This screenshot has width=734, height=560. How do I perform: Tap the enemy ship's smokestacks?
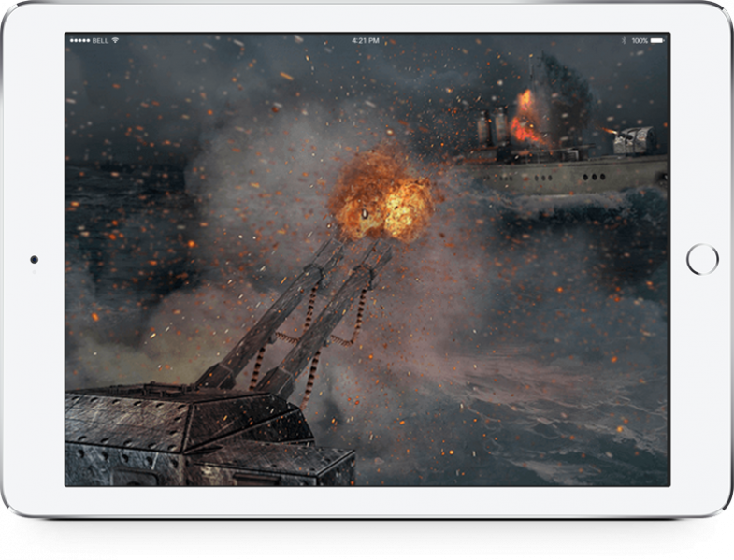[x=493, y=126]
